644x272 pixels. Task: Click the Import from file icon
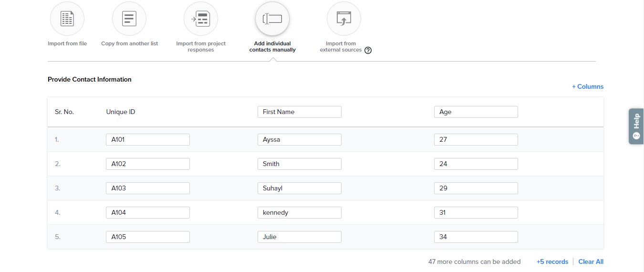pos(67,19)
